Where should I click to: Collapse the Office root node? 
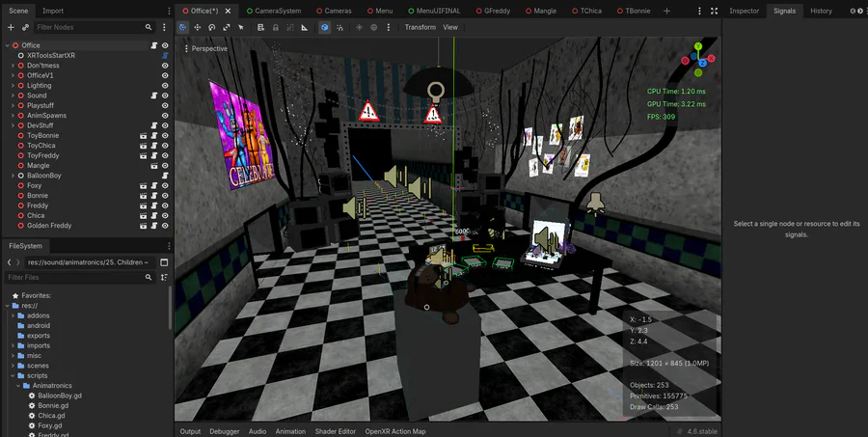[7, 45]
